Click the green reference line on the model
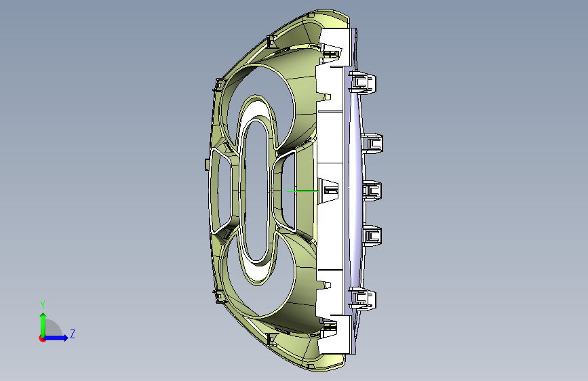The height and width of the screenshot is (381, 588). tap(302, 191)
